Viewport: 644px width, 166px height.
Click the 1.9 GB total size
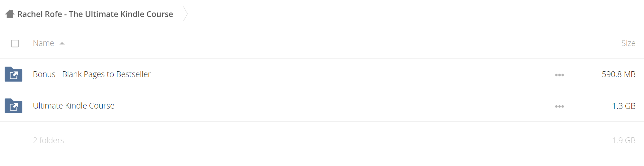pyautogui.click(x=624, y=140)
